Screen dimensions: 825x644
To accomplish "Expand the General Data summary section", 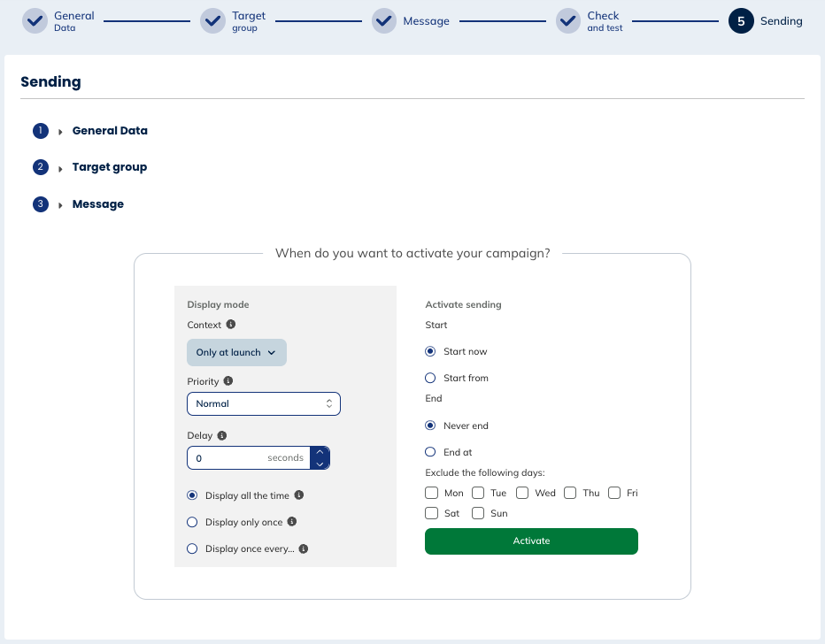I will pos(109,131).
